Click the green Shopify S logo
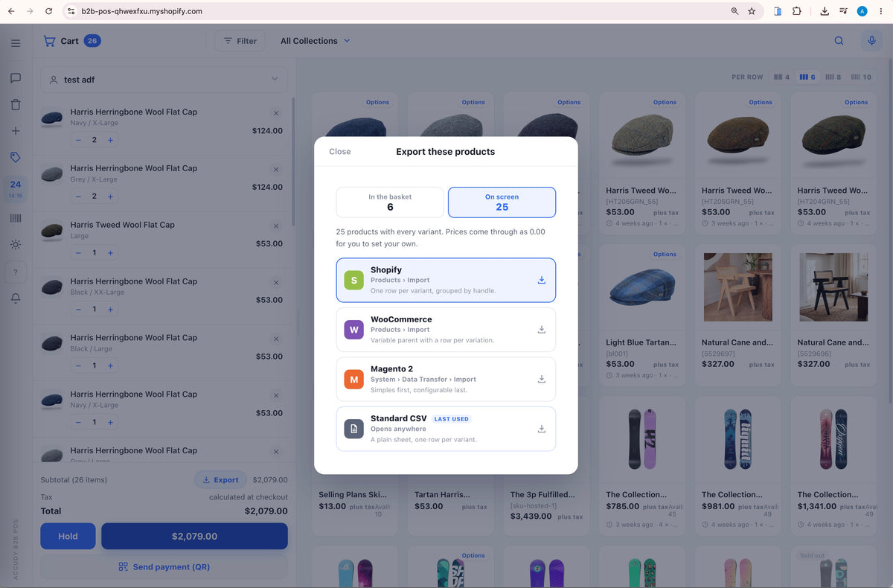The image size is (893, 588). click(353, 280)
